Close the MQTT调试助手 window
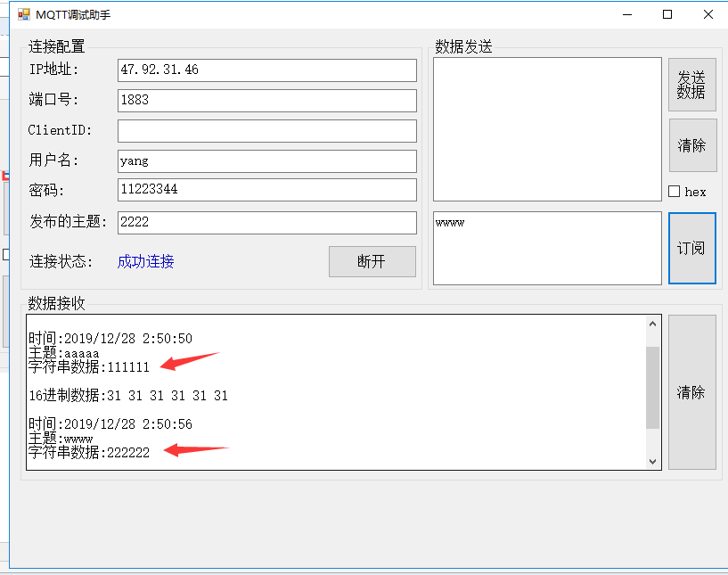The image size is (728, 575). (708, 14)
